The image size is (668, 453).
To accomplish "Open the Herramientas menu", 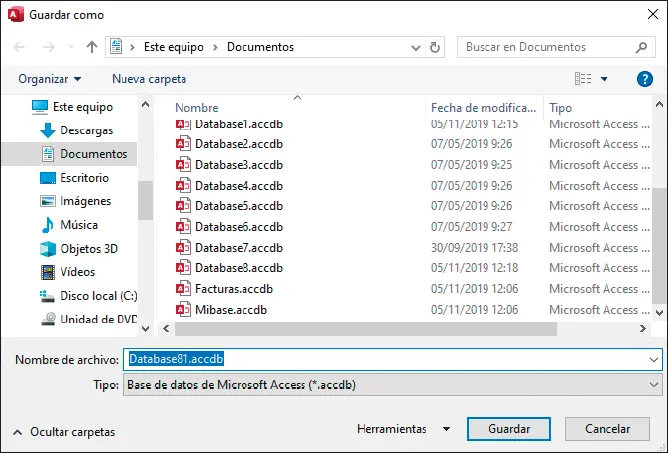I will pyautogui.click(x=403, y=429).
